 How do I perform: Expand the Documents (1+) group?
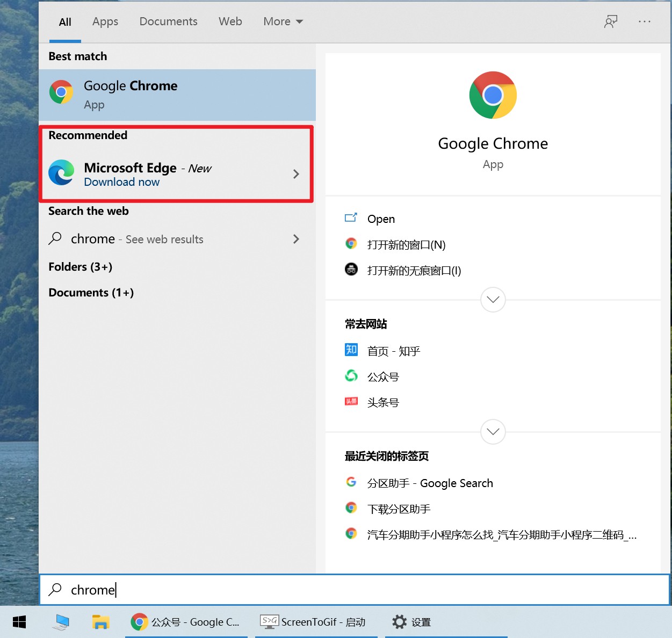[x=91, y=293]
